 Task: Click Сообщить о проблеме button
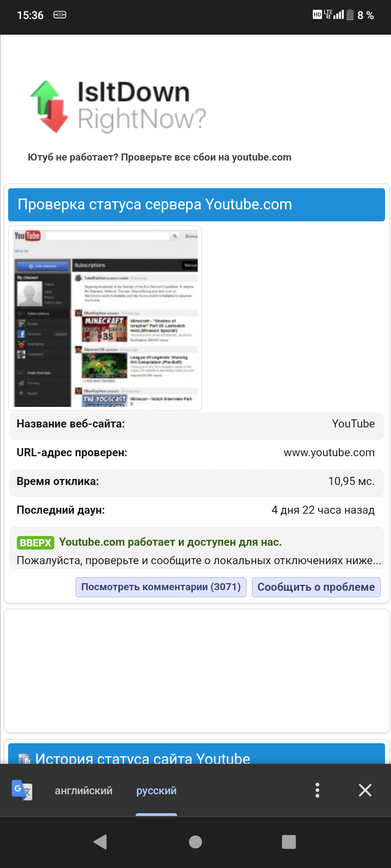click(316, 587)
